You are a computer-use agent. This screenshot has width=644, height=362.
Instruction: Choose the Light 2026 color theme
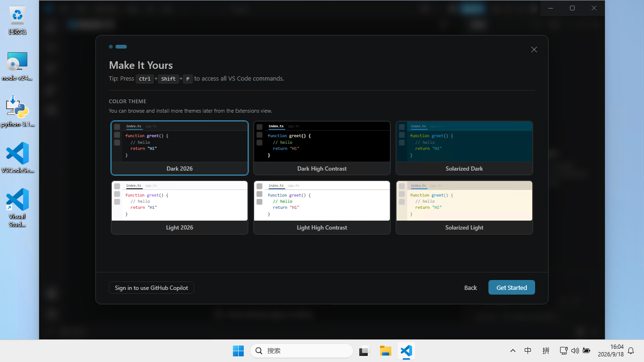click(x=180, y=207)
